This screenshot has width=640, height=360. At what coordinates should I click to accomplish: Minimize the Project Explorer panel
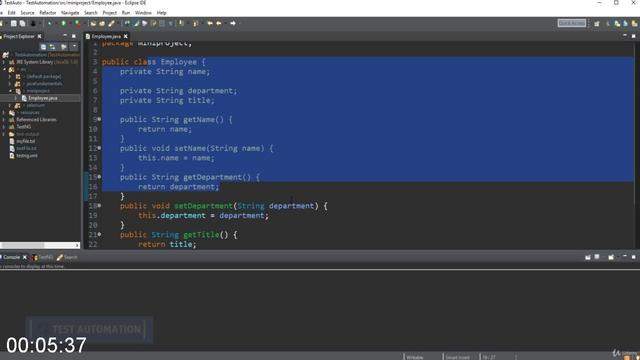[x=65, y=36]
